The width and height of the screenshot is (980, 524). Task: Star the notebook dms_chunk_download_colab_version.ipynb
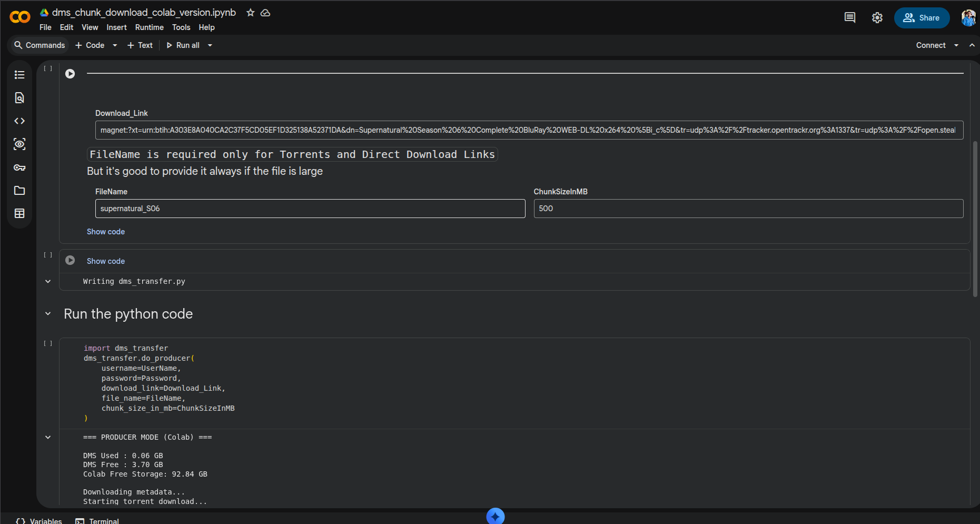[250, 12]
